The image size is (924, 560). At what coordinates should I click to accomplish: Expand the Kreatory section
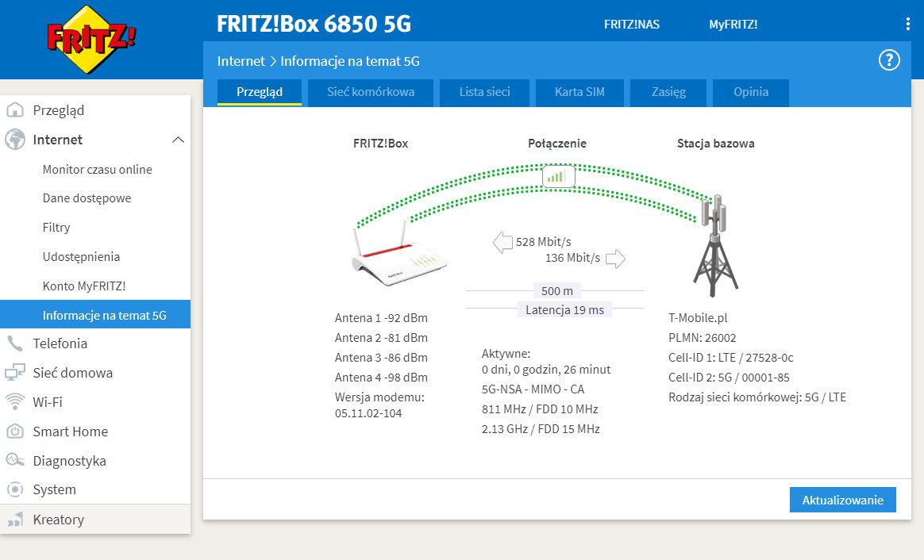click(x=58, y=519)
